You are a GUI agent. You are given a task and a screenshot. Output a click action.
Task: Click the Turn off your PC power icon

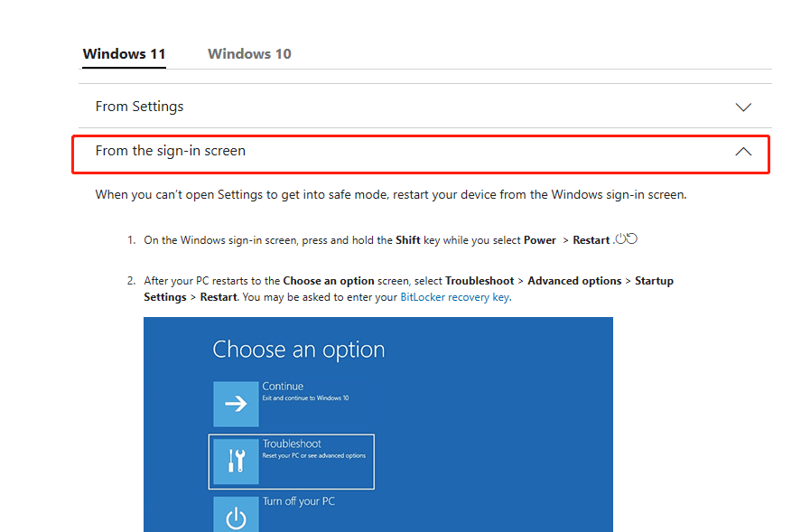point(236,515)
